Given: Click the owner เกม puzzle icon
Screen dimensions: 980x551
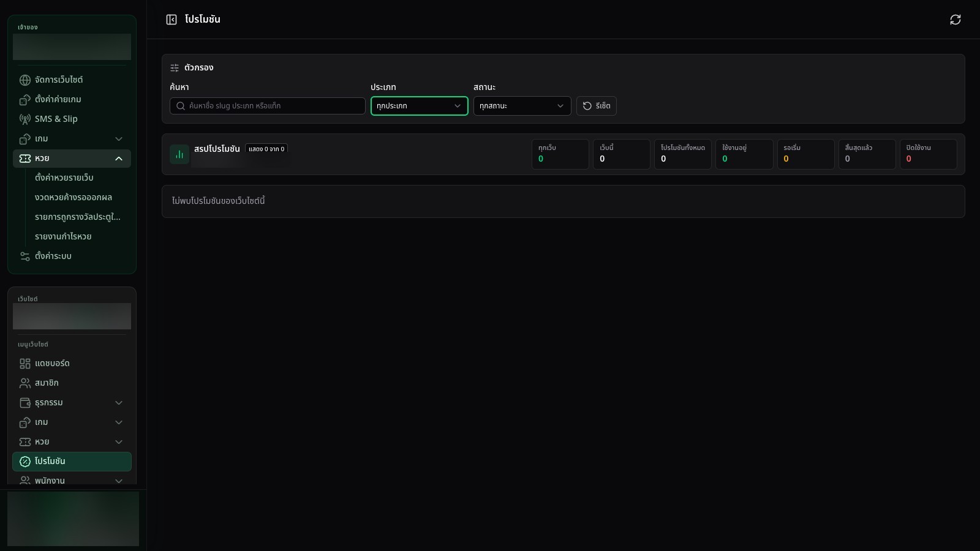Looking at the screenshot, I should [x=25, y=139].
